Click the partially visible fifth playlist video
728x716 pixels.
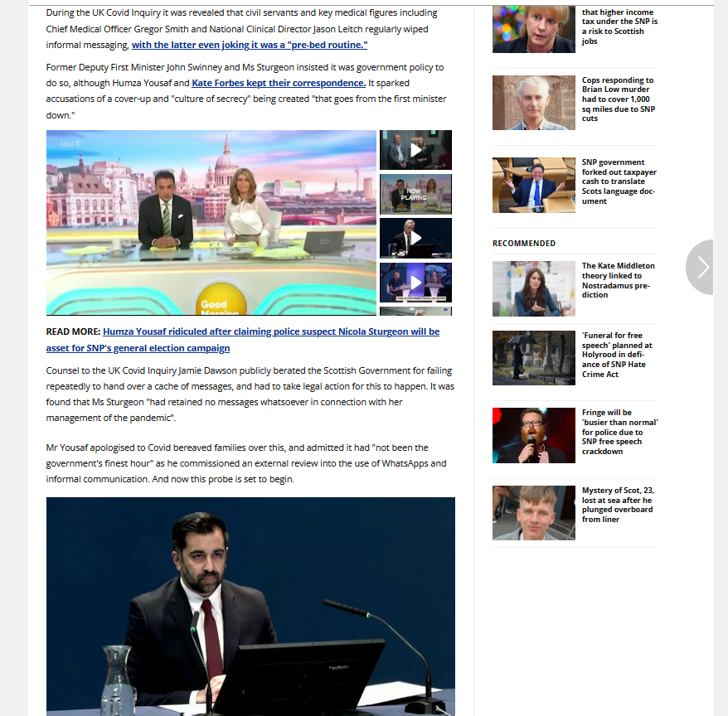tap(415, 311)
